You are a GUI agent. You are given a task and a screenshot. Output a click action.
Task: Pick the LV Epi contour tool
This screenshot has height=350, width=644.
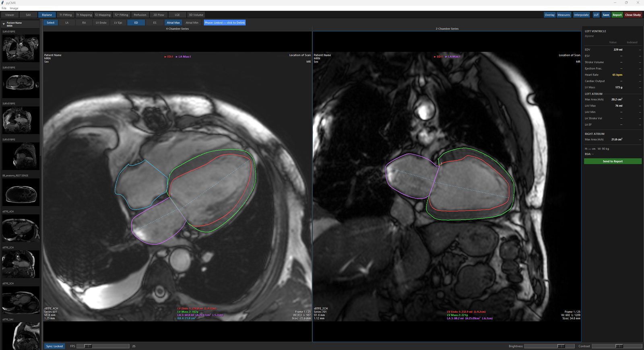(118, 23)
